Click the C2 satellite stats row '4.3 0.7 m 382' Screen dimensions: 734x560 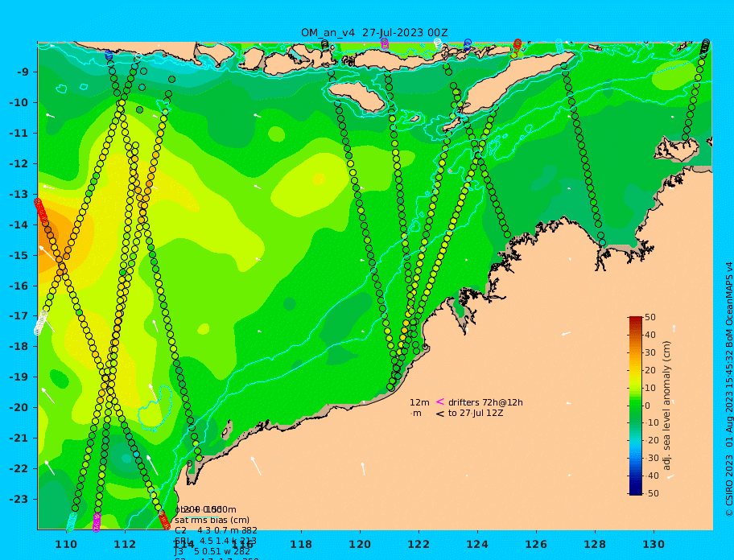(216, 530)
